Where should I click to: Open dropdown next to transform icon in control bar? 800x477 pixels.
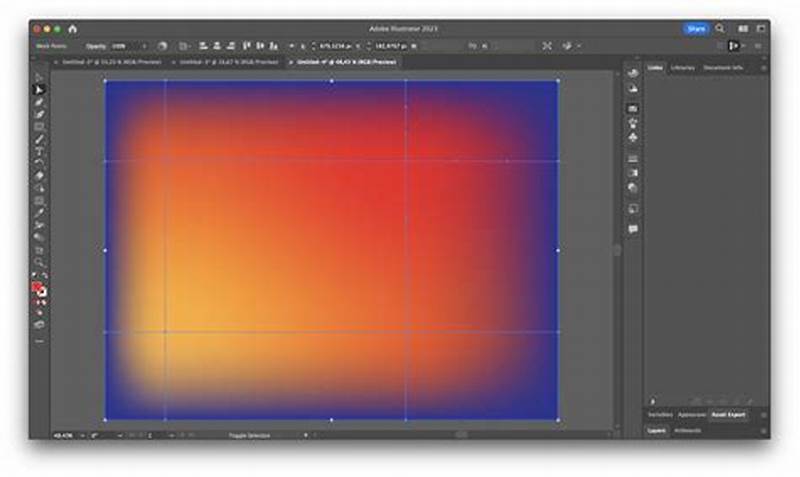(579, 46)
